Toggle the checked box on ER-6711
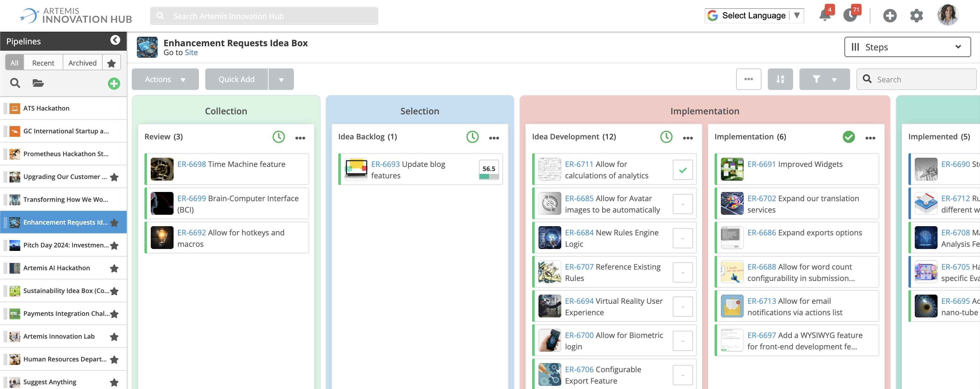980x389 pixels. pyautogui.click(x=683, y=170)
